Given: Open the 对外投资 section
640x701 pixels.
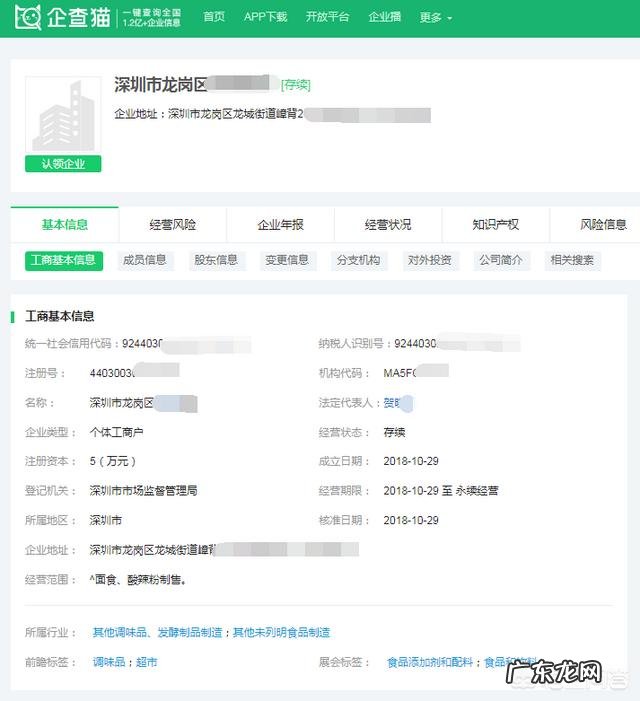Looking at the screenshot, I should (430, 261).
